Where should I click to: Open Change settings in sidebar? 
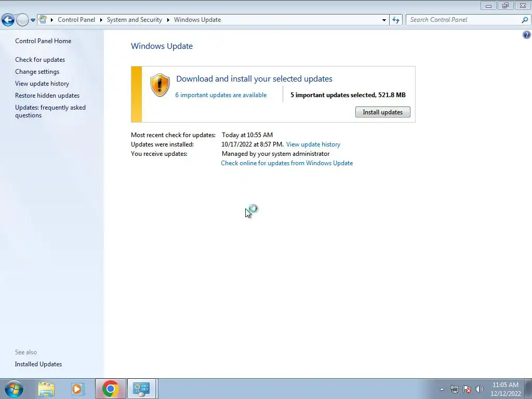pyautogui.click(x=37, y=72)
